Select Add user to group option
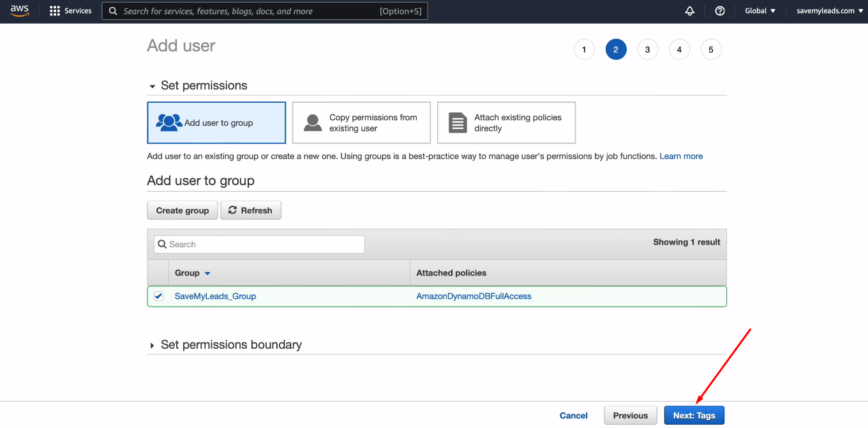The image size is (868, 428). (x=216, y=123)
